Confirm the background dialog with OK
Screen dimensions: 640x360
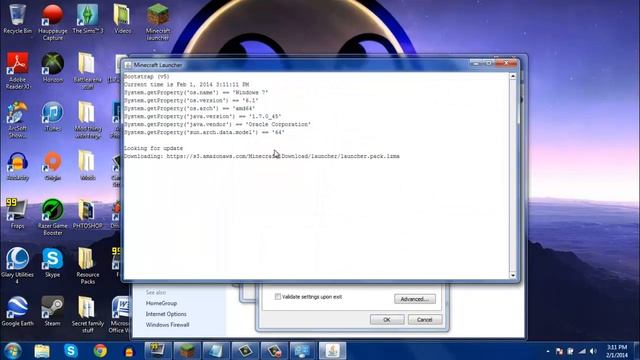(387, 320)
